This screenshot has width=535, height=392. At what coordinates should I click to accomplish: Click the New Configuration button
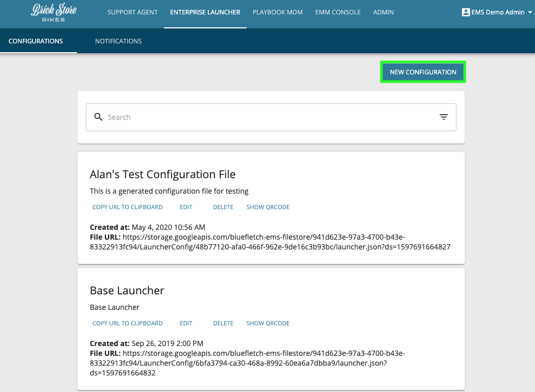[x=423, y=72]
